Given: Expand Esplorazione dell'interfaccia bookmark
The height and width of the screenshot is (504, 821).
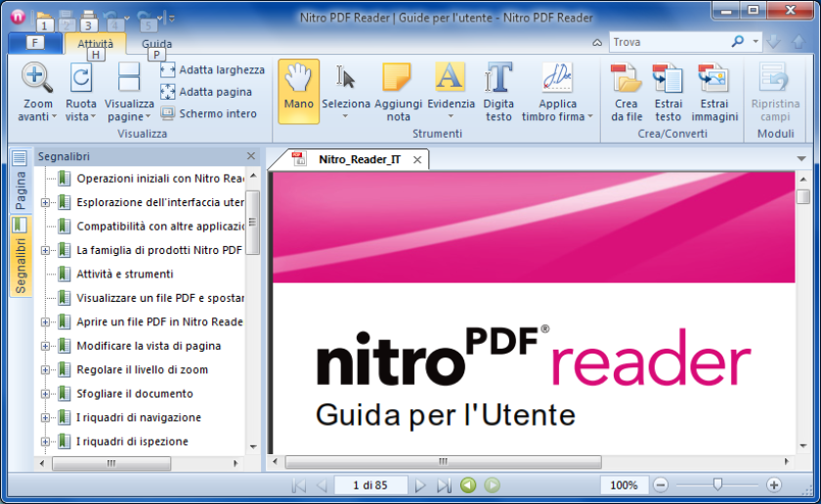Looking at the screenshot, I should click(46, 202).
